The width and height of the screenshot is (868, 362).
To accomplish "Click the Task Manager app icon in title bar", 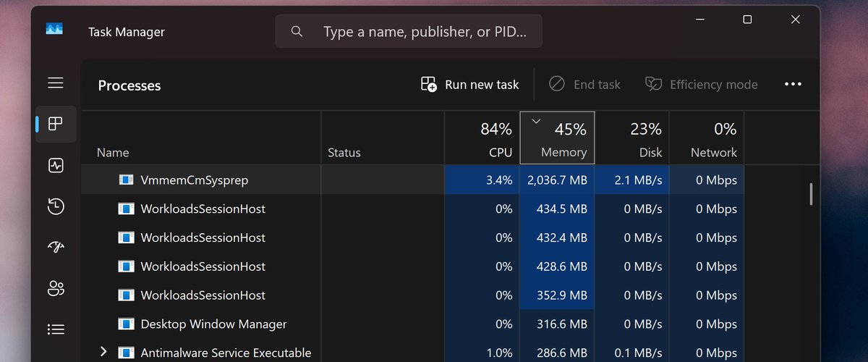I will [x=54, y=30].
